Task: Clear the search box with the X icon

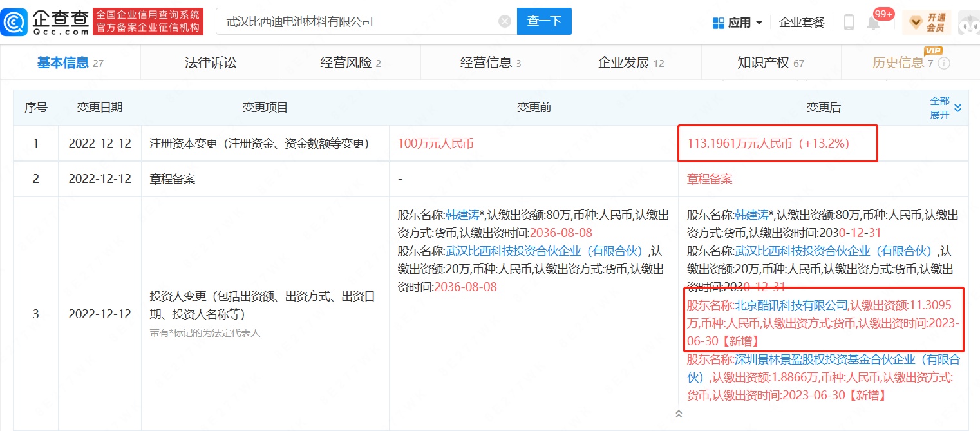Action: pos(505,21)
